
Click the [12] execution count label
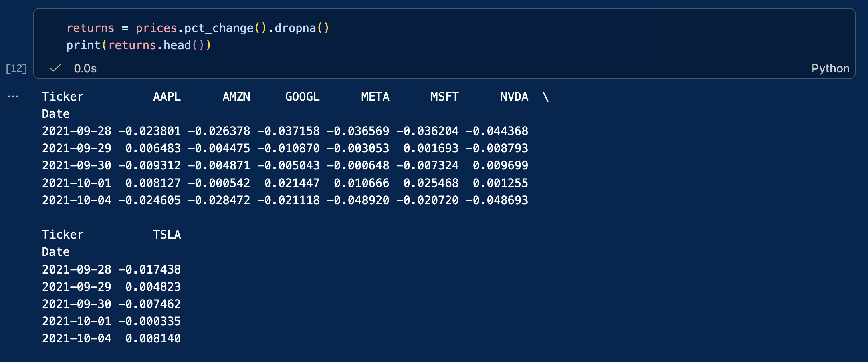[16, 68]
